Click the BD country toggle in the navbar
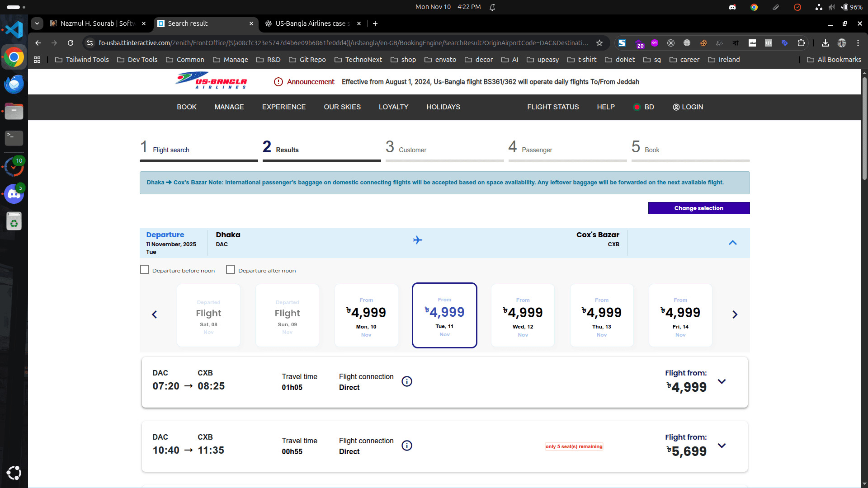 (643, 107)
